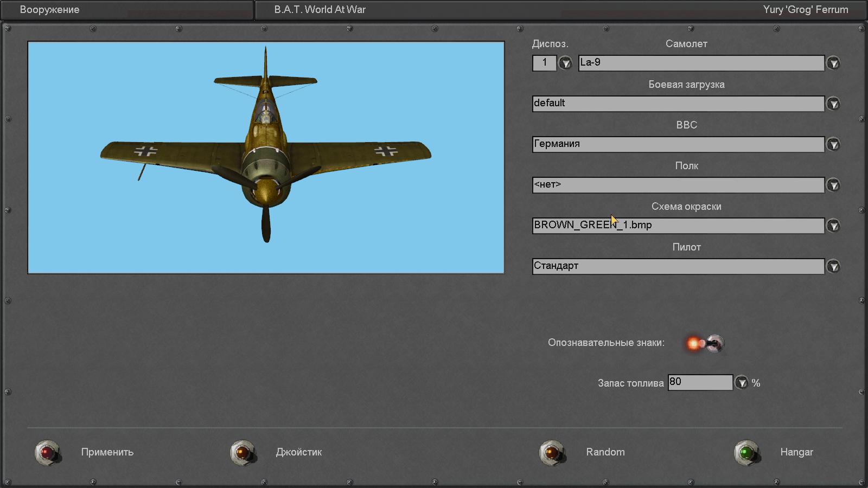Viewport: 868px width, 488px height.
Task: Open the ВВС Германия dropdown arrow
Action: [x=833, y=144]
